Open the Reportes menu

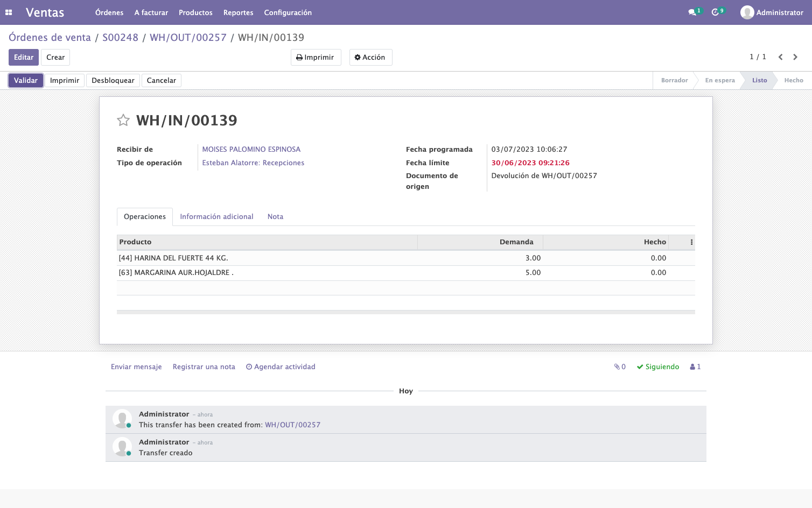click(239, 12)
